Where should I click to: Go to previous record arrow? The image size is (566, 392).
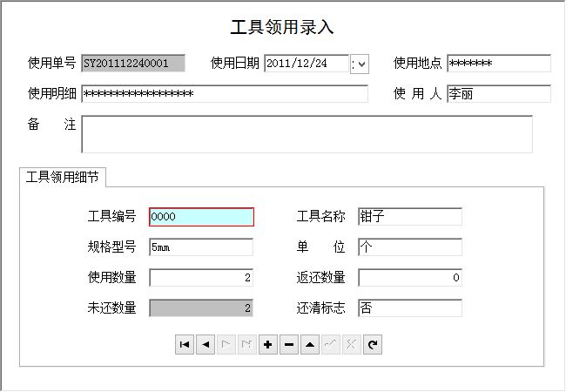tap(206, 345)
